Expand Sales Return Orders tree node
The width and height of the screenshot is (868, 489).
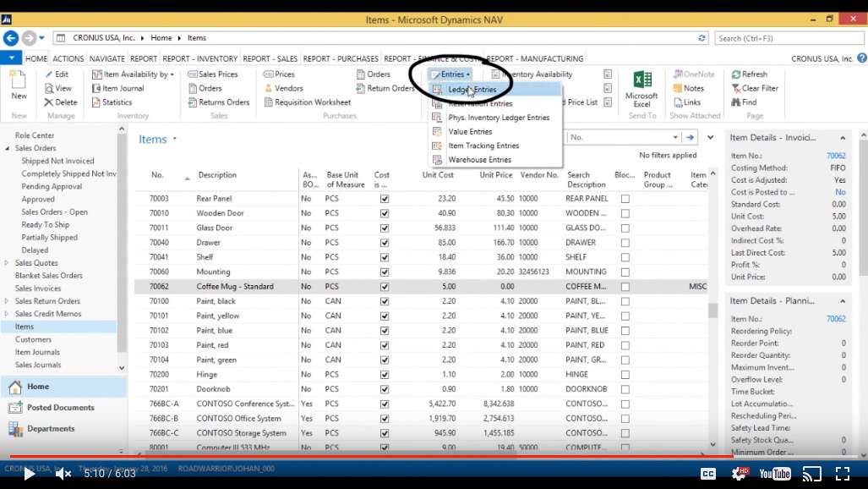[x=7, y=301]
